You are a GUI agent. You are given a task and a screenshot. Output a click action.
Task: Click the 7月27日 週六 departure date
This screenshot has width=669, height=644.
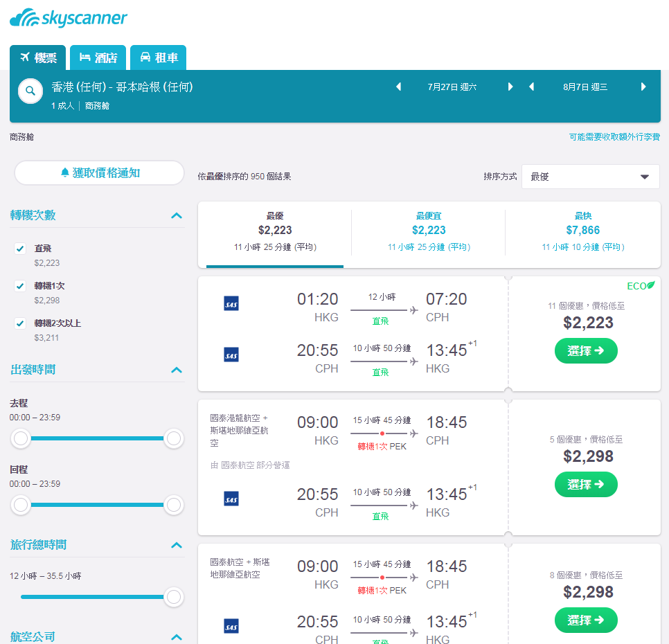click(452, 87)
